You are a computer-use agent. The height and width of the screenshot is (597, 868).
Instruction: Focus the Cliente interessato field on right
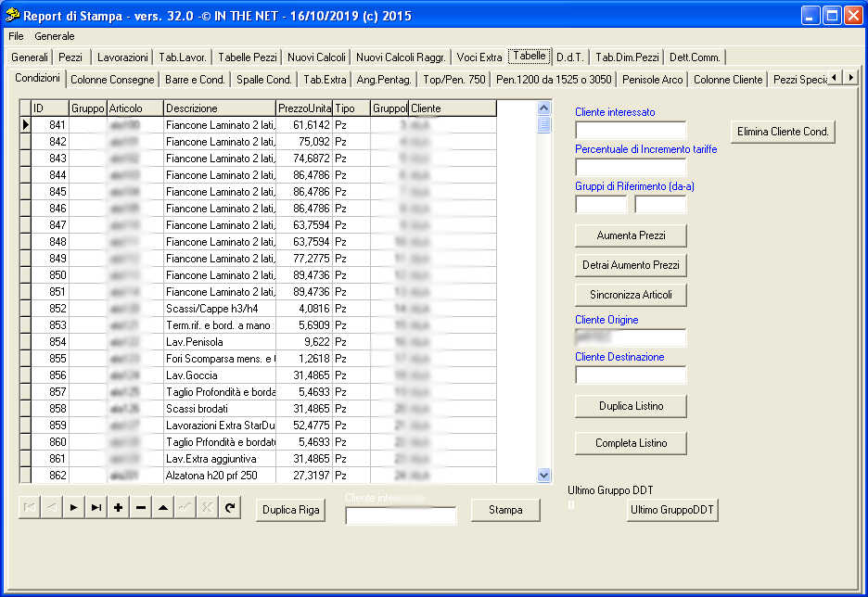tap(631, 130)
